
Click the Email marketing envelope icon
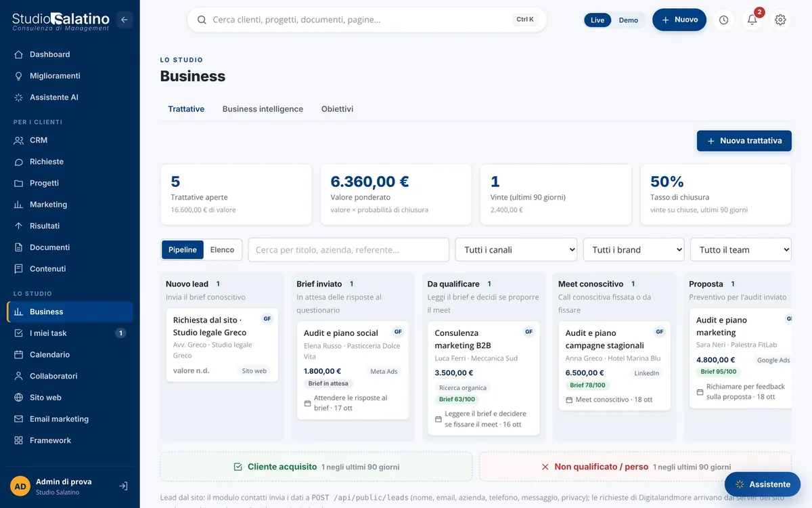pos(19,419)
